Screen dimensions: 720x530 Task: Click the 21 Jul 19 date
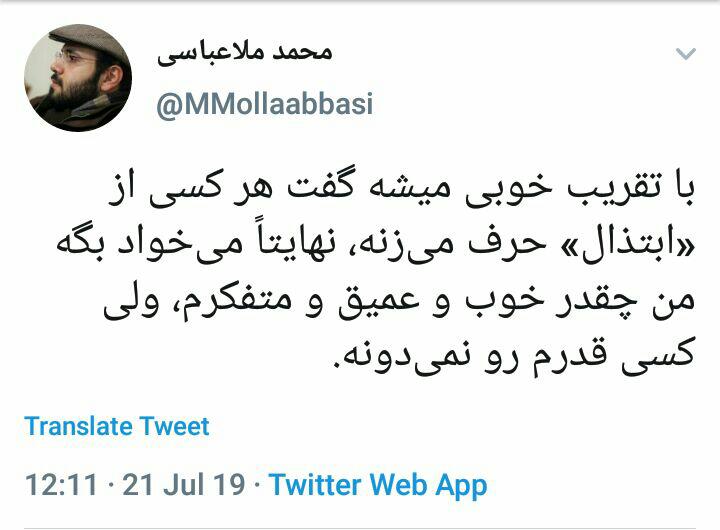[184, 485]
